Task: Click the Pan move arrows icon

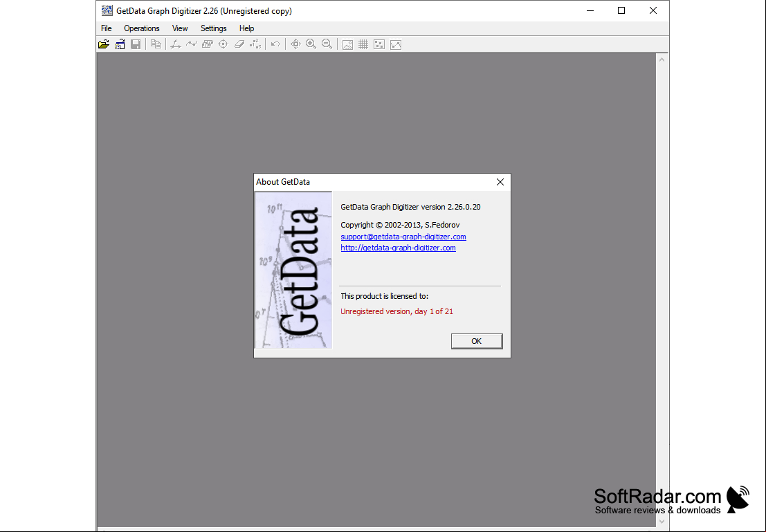Action: tap(295, 44)
